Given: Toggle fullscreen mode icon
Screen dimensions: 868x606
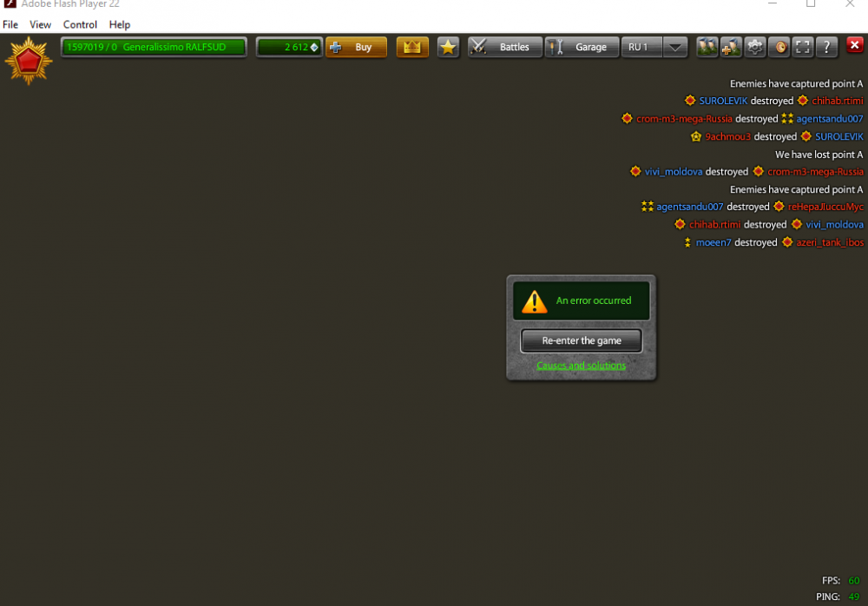Looking at the screenshot, I should coord(803,47).
